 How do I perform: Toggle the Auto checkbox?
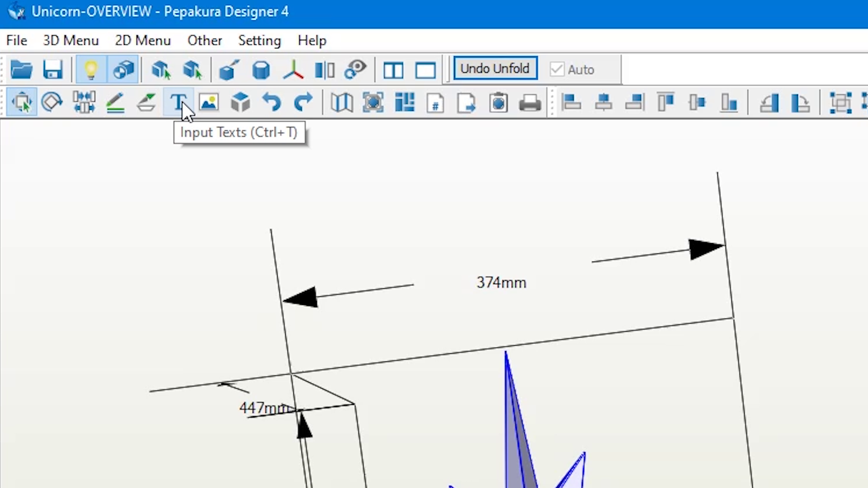(557, 70)
